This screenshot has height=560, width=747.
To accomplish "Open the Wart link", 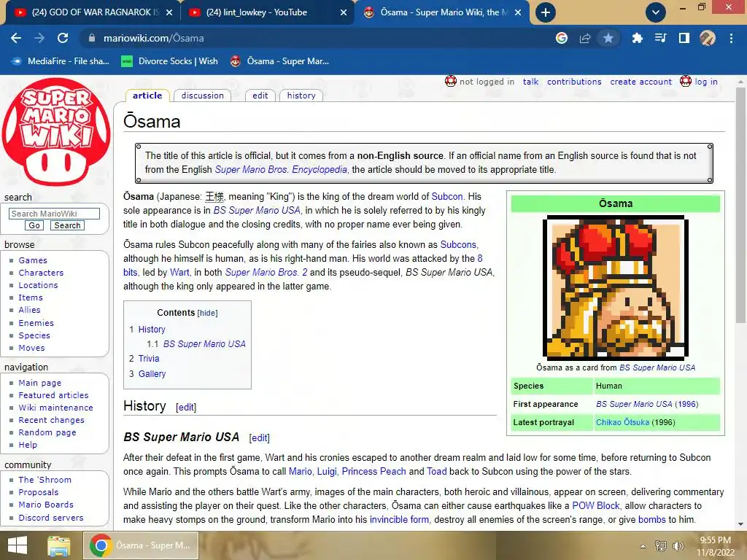I will pyautogui.click(x=179, y=272).
